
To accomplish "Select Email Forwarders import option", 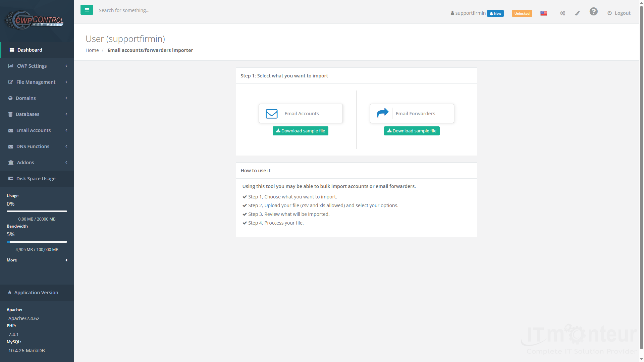I will (412, 114).
